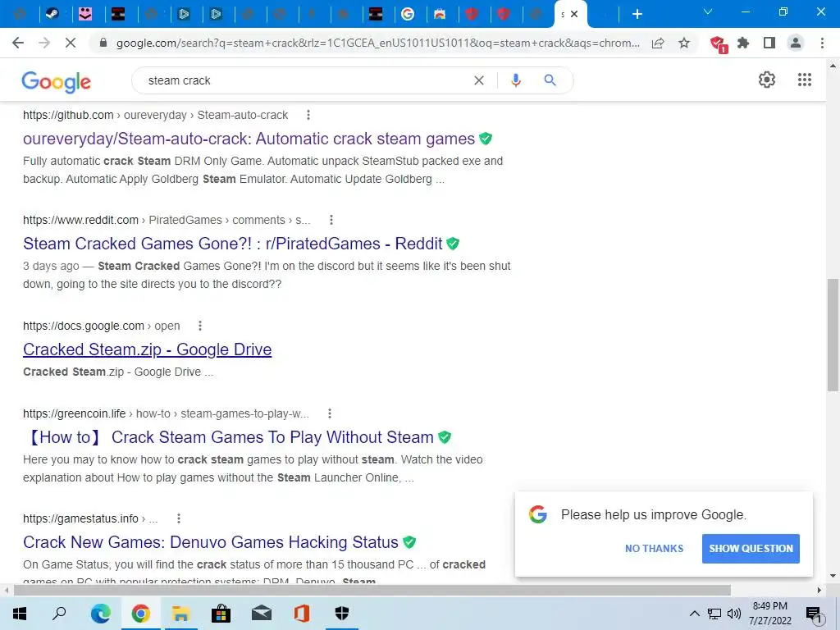Image resolution: width=840 pixels, height=630 pixels.
Task: Open the options menu for greencoin.life result
Action: click(330, 413)
